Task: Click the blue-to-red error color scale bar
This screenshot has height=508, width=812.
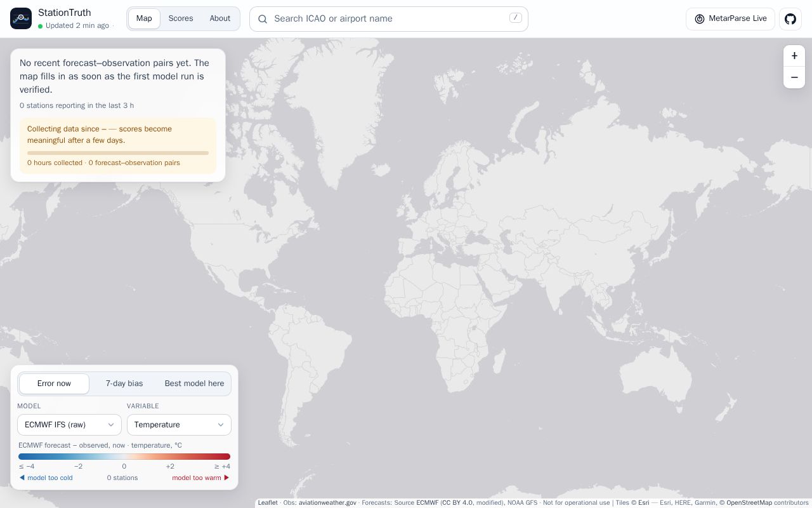Action: [124, 456]
